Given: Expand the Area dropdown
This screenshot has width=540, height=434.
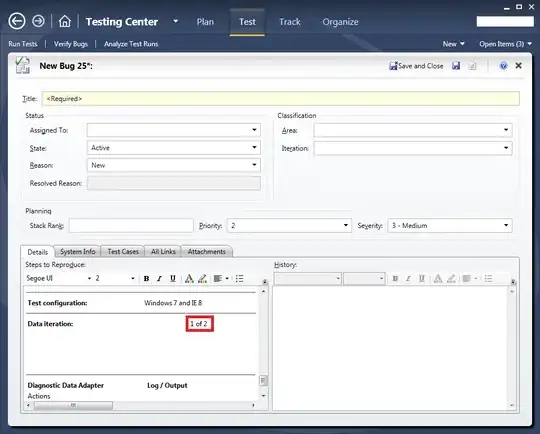Looking at the screenshot, I should (x=506, y=130).
